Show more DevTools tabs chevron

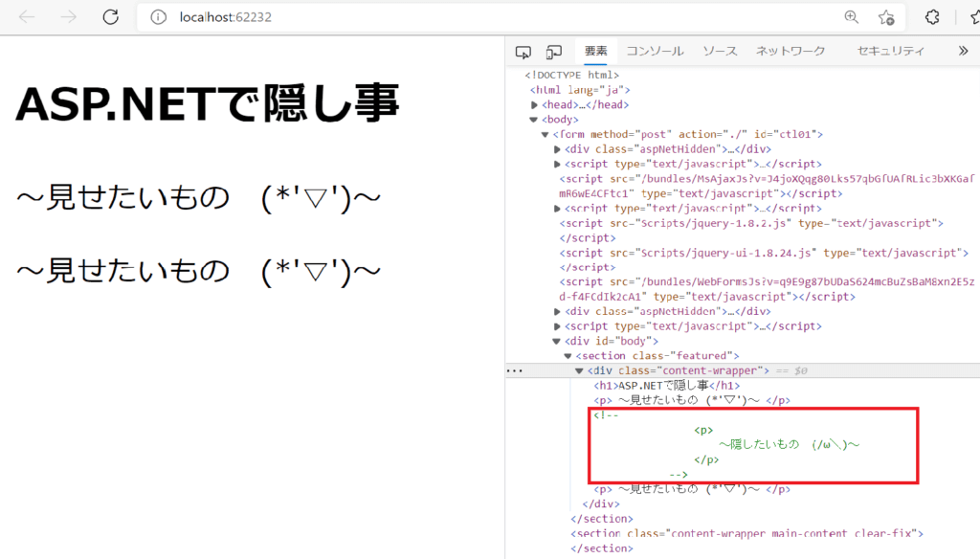(x=963, y=52)
